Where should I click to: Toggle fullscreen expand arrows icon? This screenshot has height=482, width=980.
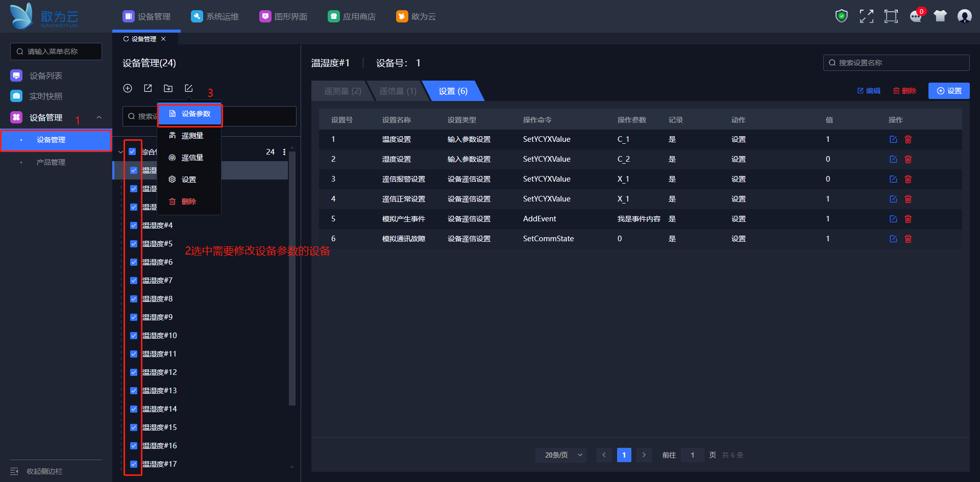click(866, 16)
